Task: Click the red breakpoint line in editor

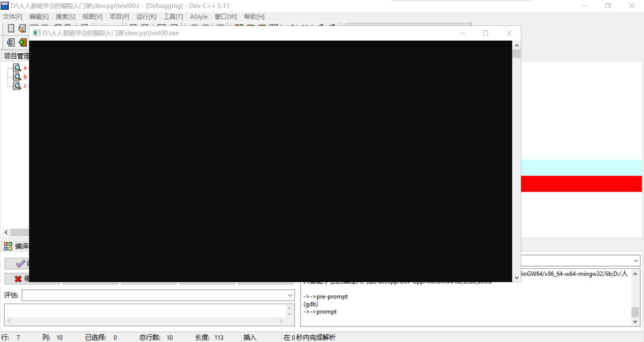Action: [x=581, y=184]
